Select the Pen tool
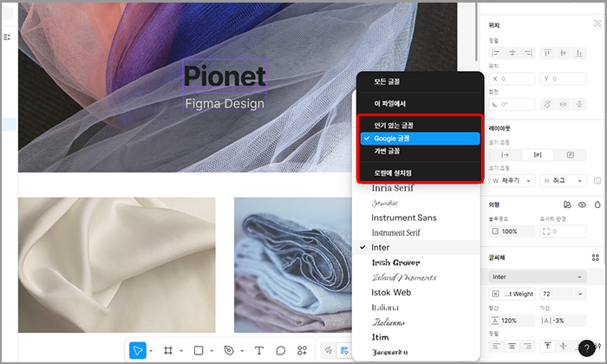 point(229,350)
